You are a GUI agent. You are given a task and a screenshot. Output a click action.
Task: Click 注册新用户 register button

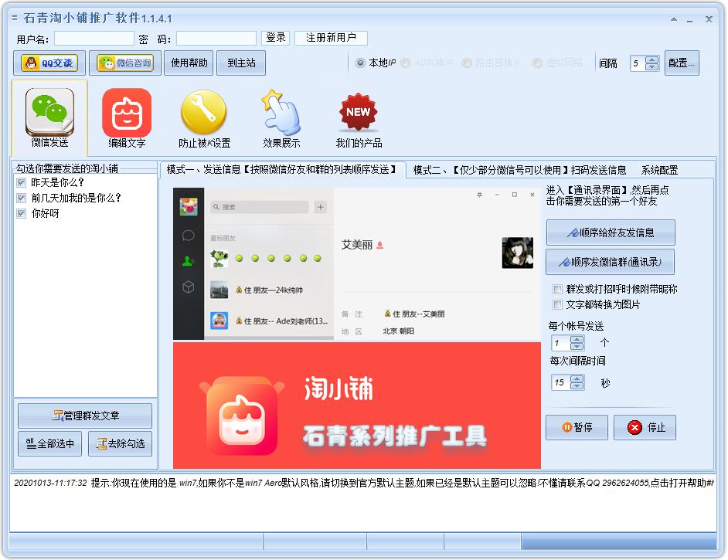click(x=331, y=38)
